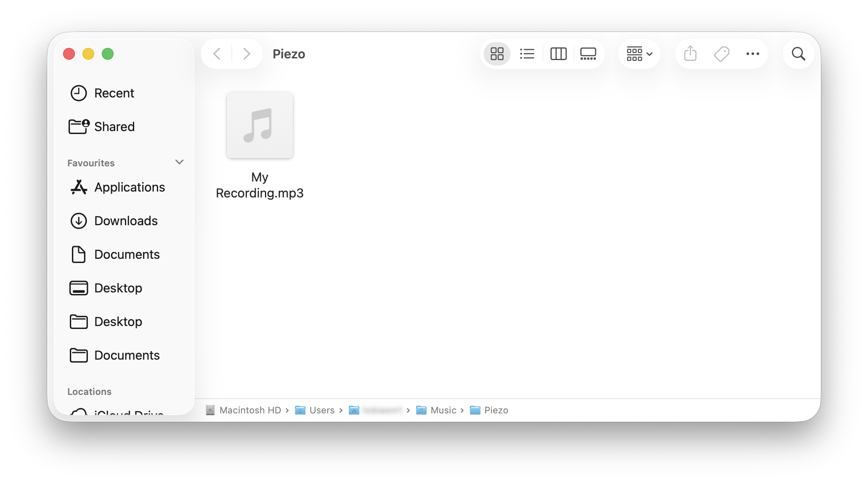Collapse the Favourites section chevron
868x484 pixels.
coord(180,162)
